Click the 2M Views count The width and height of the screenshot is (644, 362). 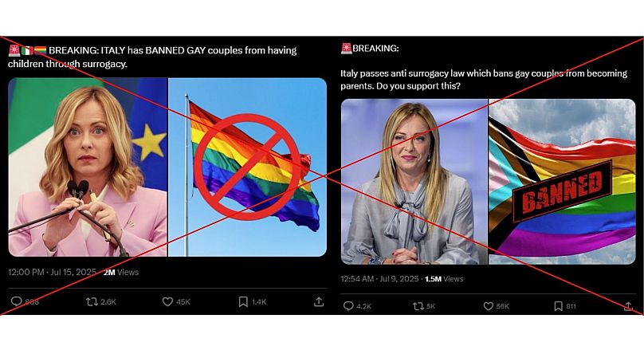pos(121,272)
